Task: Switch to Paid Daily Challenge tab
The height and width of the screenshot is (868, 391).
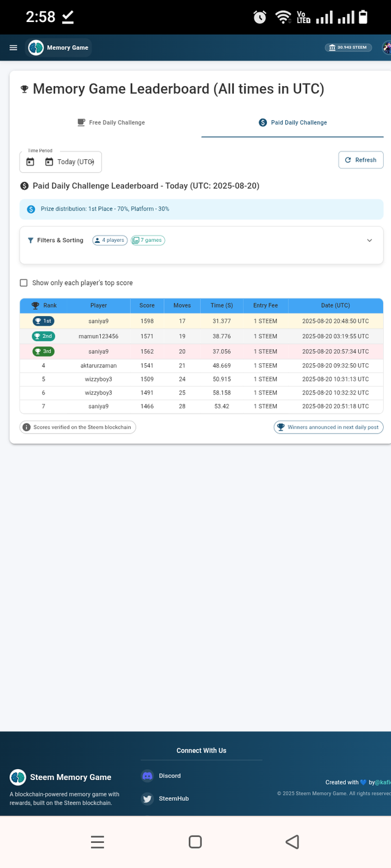Action: [x=293, y=123]
